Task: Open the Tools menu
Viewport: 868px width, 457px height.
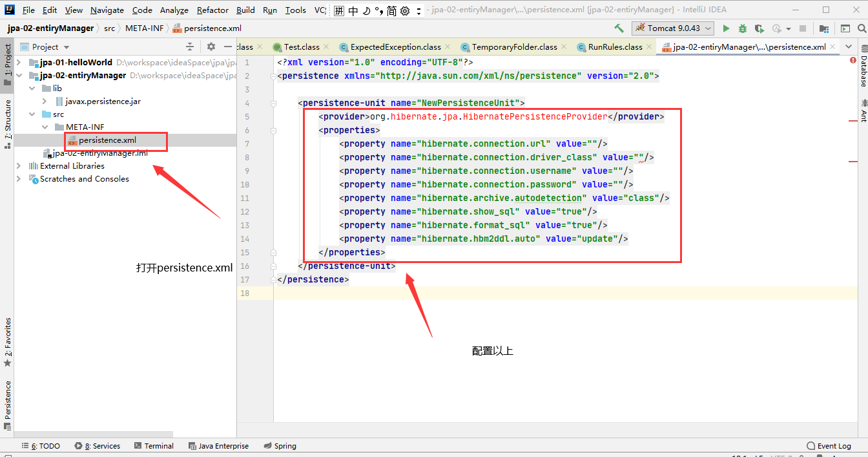Action: click(x=296, y=10)
